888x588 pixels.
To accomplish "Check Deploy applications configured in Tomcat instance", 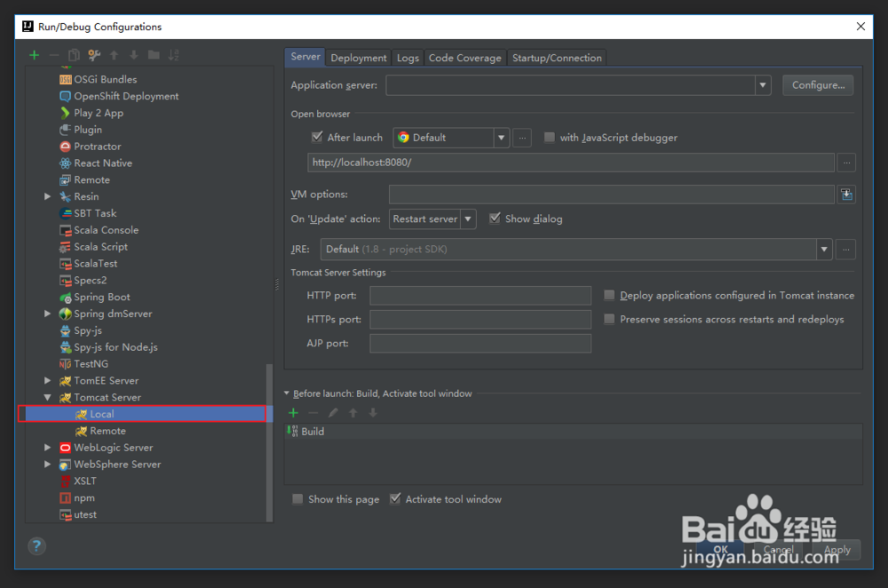I will coord(609,295).
